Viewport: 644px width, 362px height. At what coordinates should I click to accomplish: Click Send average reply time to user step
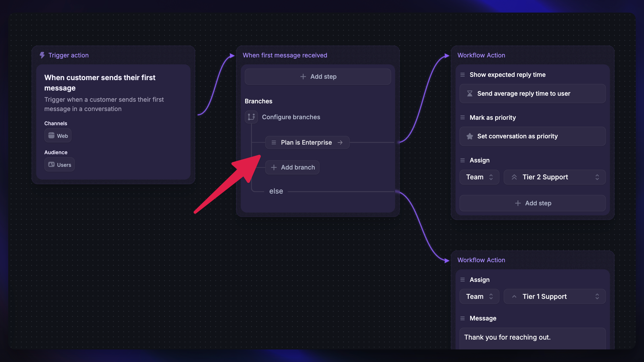[x=533, y=94]
